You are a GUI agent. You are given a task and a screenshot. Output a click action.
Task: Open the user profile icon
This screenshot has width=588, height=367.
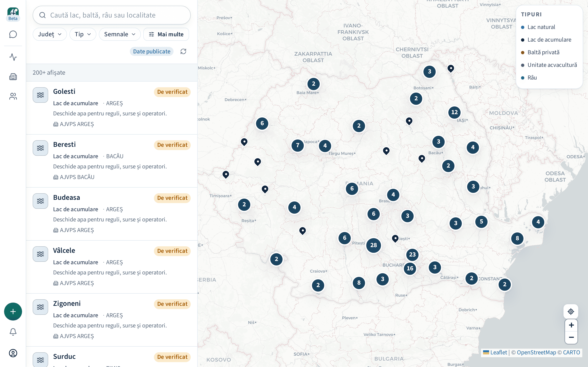pos(13,353)
